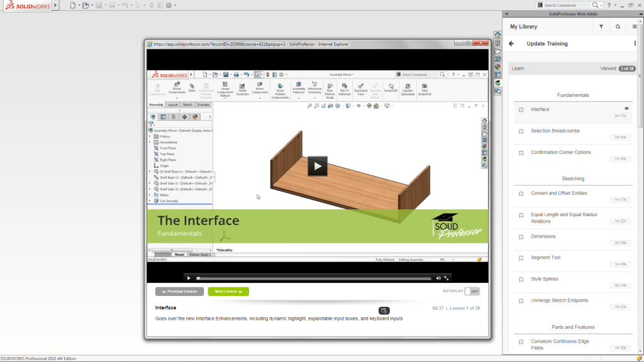The width and height of the screenshot is (644, 362).
Task: Open the Options gear dropdown arrow
Action: (175, 5)
